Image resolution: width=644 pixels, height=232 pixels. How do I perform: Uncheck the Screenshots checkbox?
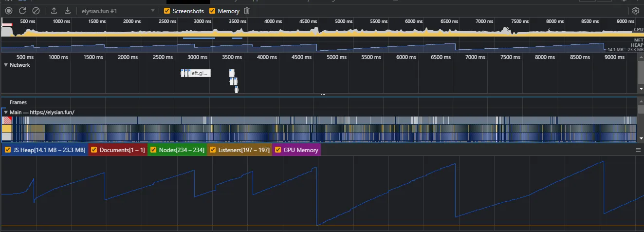pyautogui.click(x=167, y=11)
